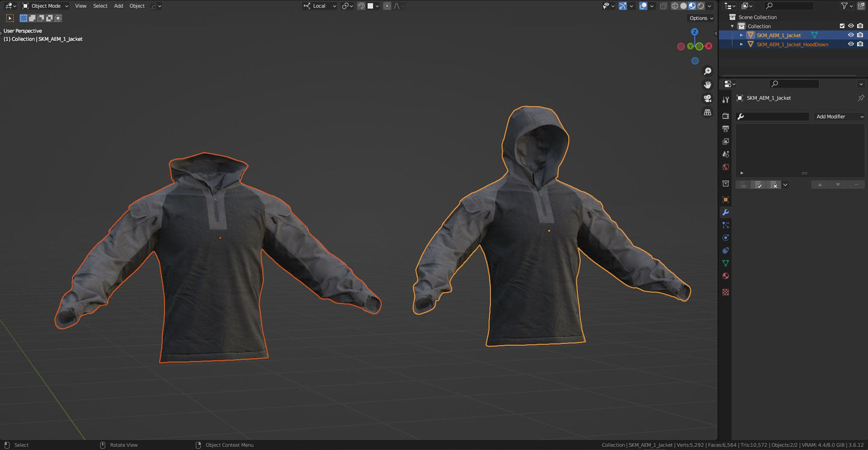868x450 pixels.
Task: Hide SKM_AEM_1_Jacket_HoodDown with its eye icon
Action: (851, 44)
